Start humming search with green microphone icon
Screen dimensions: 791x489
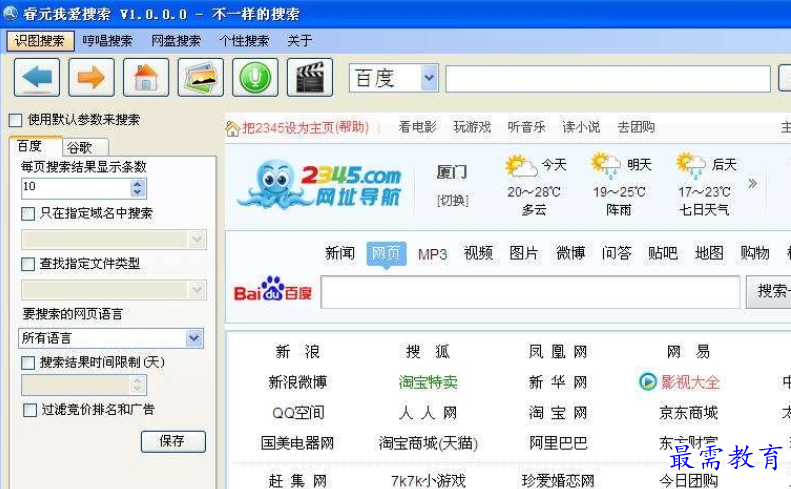(x=255, y=78)
